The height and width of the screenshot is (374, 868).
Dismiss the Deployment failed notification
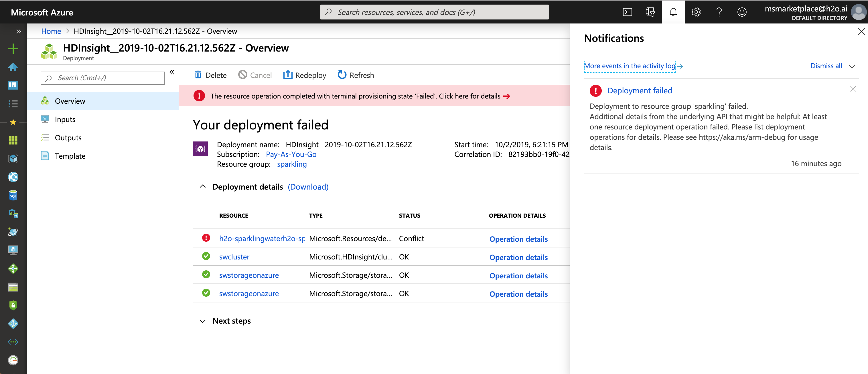pyautogui.click(x=853, y=88)
